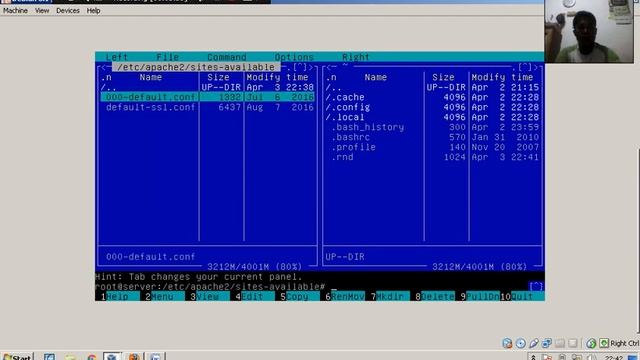Screen dimensions: 640x360
Task: Click the network adapter icon in VirtualBox status bar
Action: (x=547, y=343)
